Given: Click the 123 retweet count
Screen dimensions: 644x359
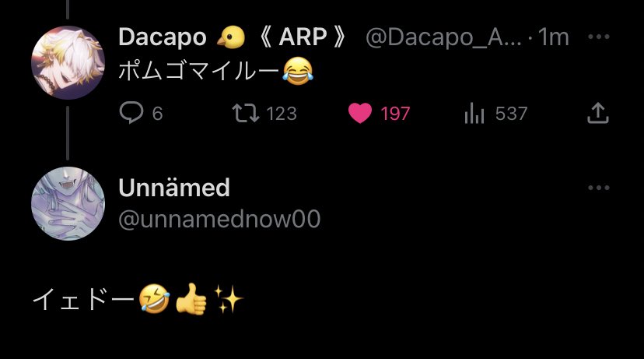Looking at the screenshot, I should click(282, 114).
